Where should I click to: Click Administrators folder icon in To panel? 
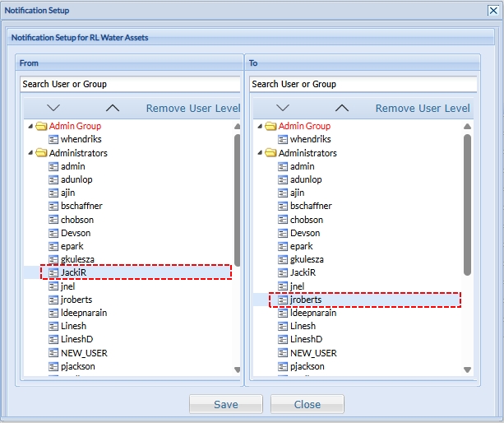(270, 153)
